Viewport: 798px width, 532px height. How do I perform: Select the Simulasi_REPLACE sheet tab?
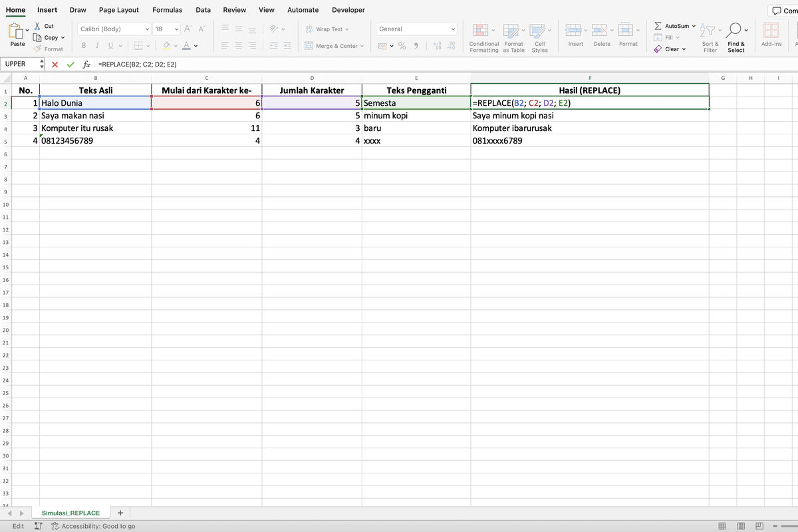click(x=70, y=513)
